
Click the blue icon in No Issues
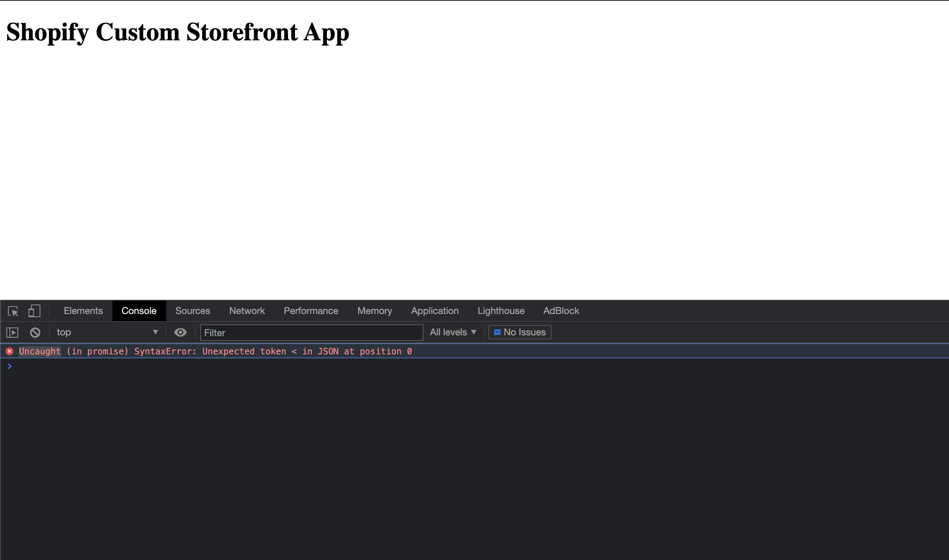(x=497, y=333)
